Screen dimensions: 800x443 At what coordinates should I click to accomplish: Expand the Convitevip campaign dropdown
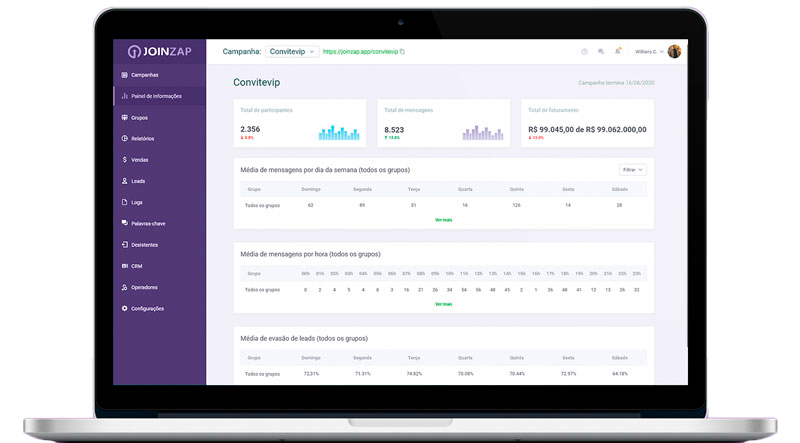[x=293, y=51]
